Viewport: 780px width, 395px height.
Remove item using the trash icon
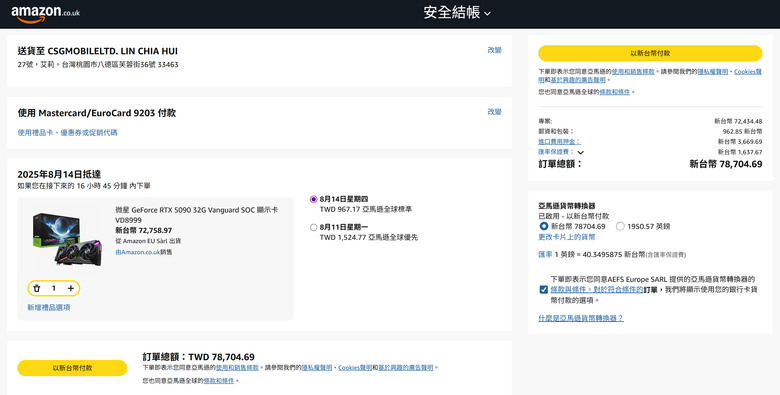(x=36, y=288)
